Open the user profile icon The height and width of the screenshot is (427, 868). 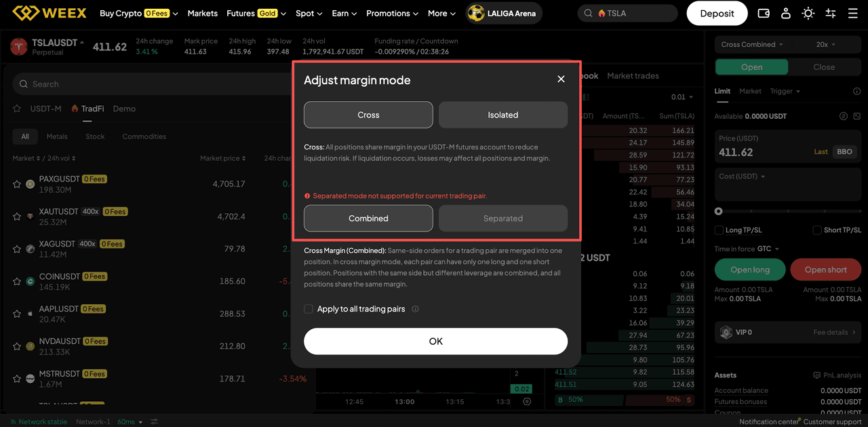pos(785,13)
